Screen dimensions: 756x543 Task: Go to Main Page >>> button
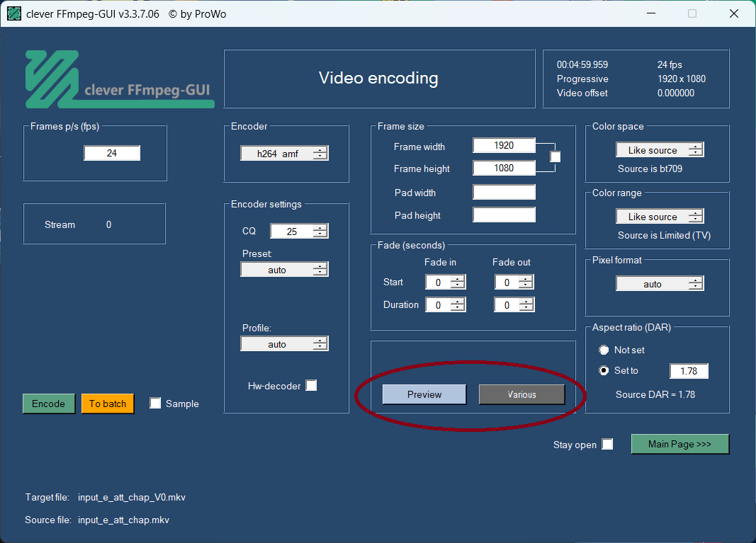[679, 444]
